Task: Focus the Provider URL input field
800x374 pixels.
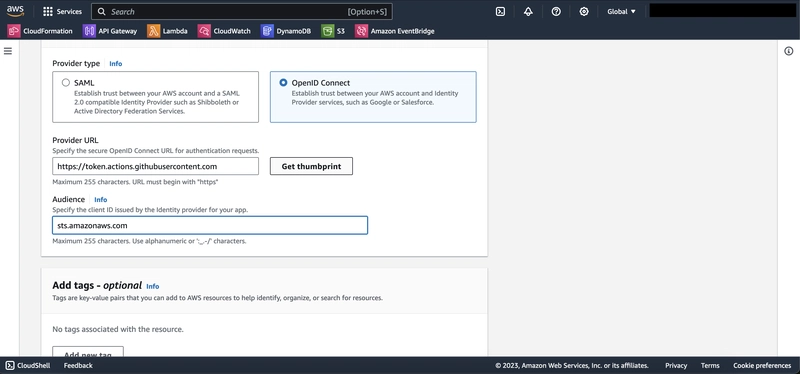Action: 155,166
